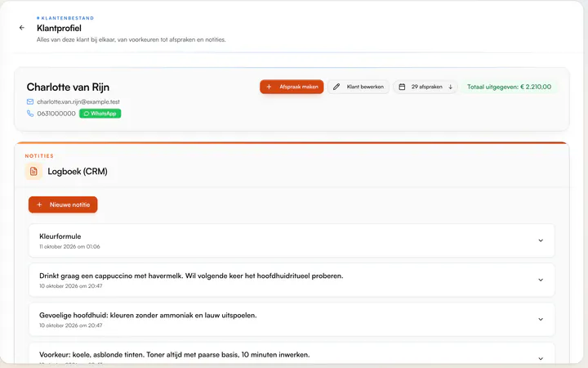The width and height of the screenshot is (588, 368).
Task: Click the date 11 oktober 2026 om 01:06
Action: click(x=69, y=247)
